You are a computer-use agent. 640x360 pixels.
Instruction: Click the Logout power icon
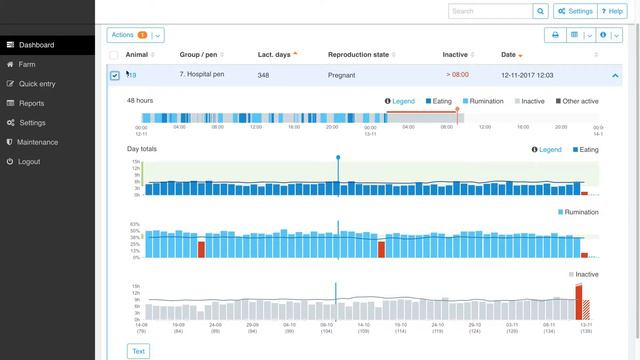(x=10, y=162)
